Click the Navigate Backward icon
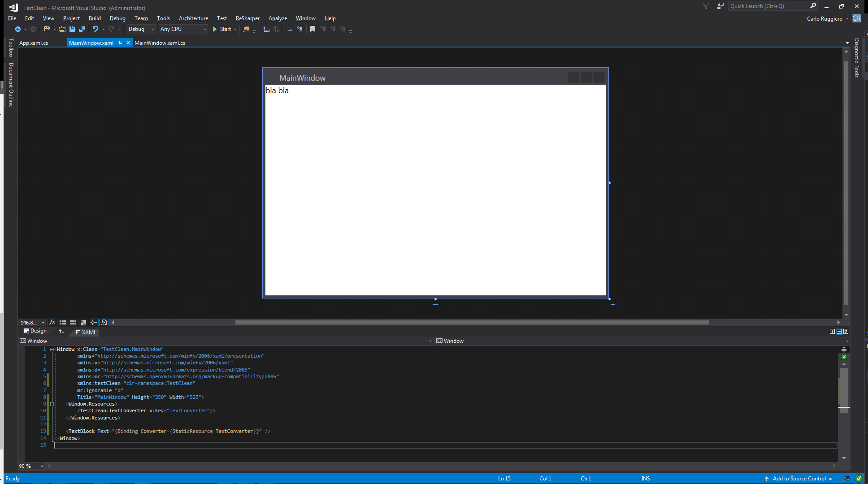This screenshot has width=868, height=484. coord(19,29)
